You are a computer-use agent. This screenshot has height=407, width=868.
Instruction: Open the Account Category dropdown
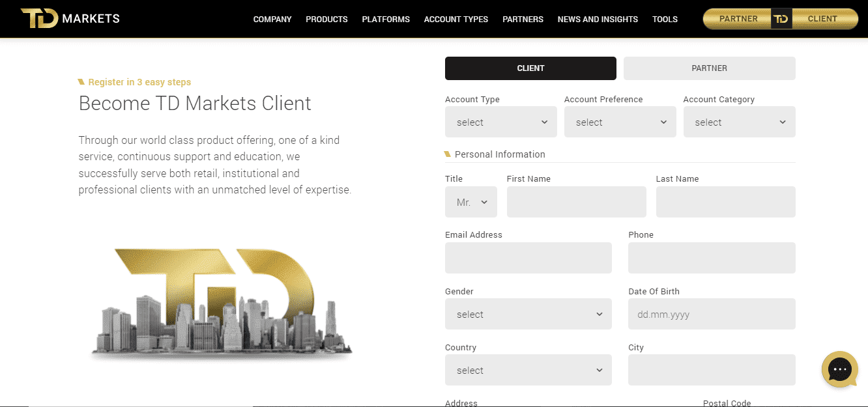[x=739, y=122]
